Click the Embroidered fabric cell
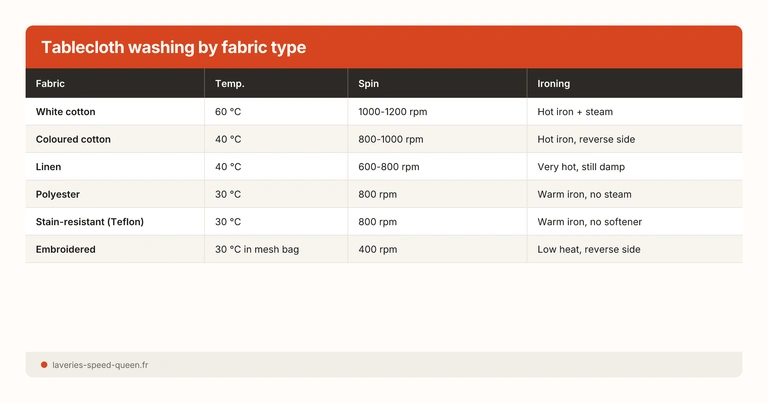Screen dimensions: 768x403 coord(66,249)
